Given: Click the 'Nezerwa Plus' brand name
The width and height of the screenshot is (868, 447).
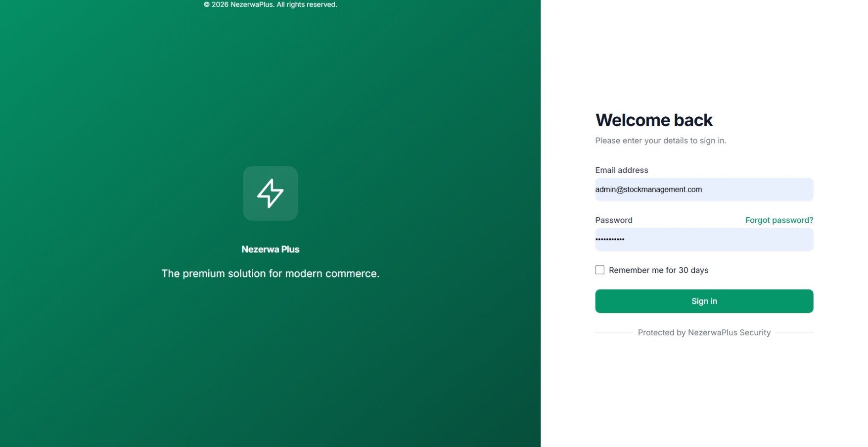Looking at the screenshot, I should [x=270, y=249].
